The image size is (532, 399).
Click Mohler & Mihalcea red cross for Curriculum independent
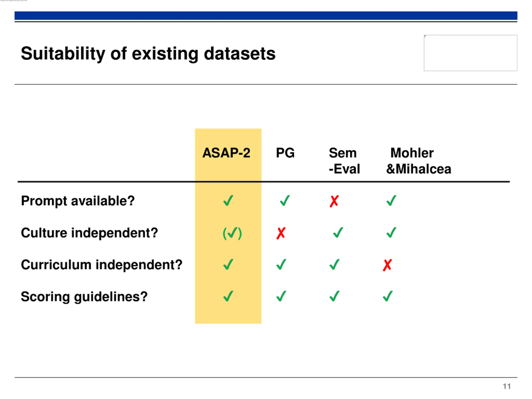click(x=387, y=265)
